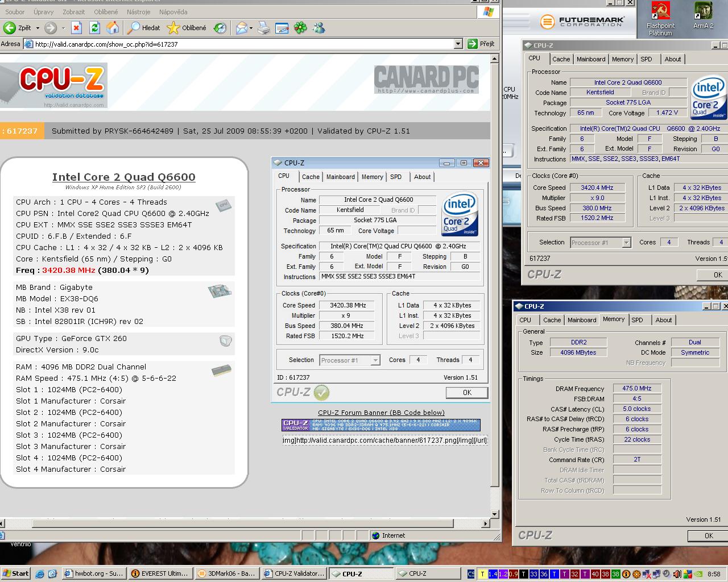
Task: Open the Flashpoint Platinum desktop shortcut
Action: tap(660, 19)
